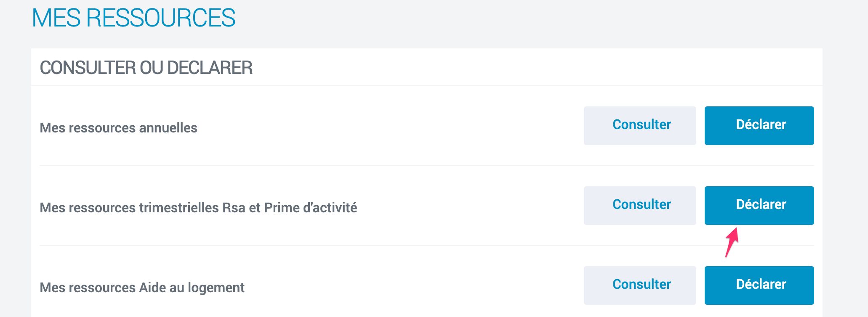Viewport: 868px width, 317px height.
Task: Consult annual resources using the top Consulter button
Action: pos(640,125)
